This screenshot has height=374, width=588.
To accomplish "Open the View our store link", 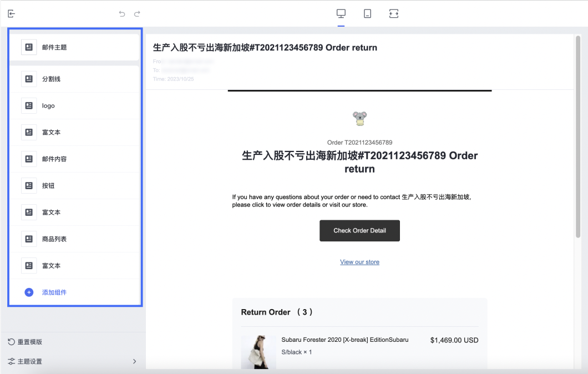I will click(x=359, y=262).
